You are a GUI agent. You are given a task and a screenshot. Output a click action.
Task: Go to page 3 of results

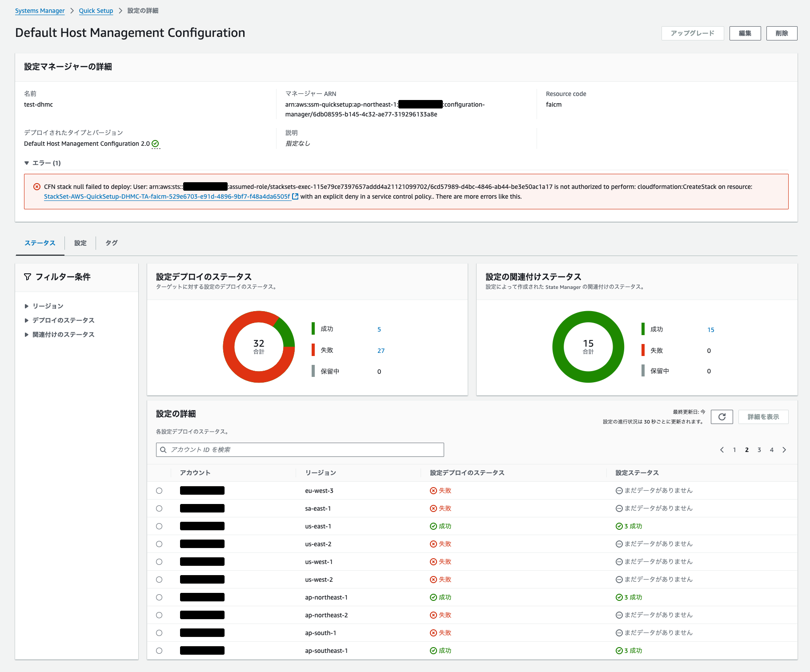click(759, 450)
